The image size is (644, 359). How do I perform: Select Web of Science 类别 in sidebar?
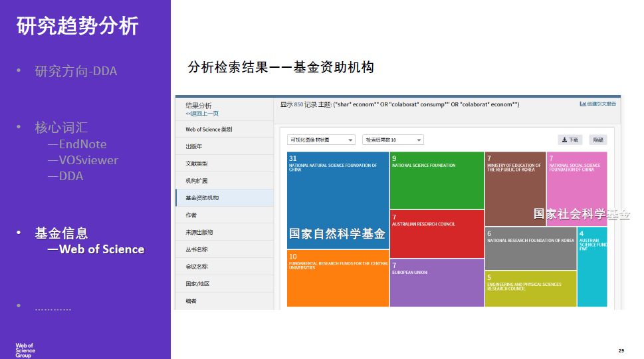[209, 130]
